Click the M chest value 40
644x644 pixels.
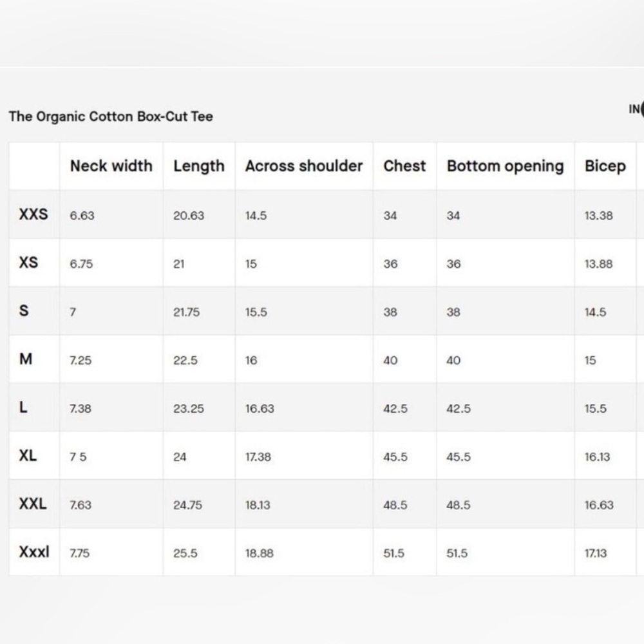click(390, 360)
